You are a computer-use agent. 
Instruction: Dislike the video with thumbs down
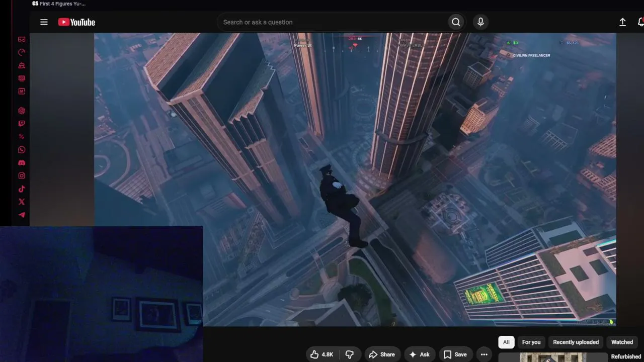pos(350,354)
